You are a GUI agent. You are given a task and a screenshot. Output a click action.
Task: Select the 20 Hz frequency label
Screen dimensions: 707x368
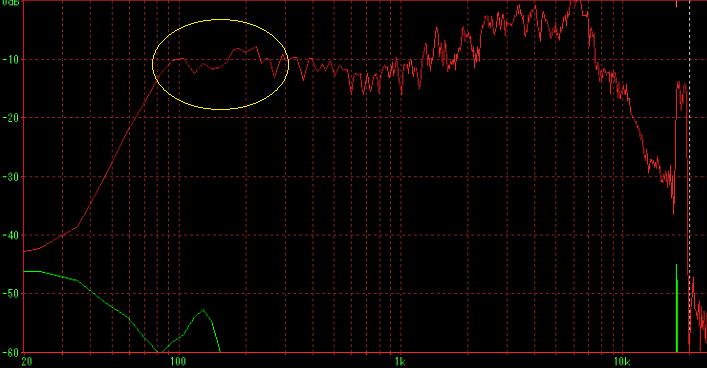pyautogui.click(x=27, y=362)
